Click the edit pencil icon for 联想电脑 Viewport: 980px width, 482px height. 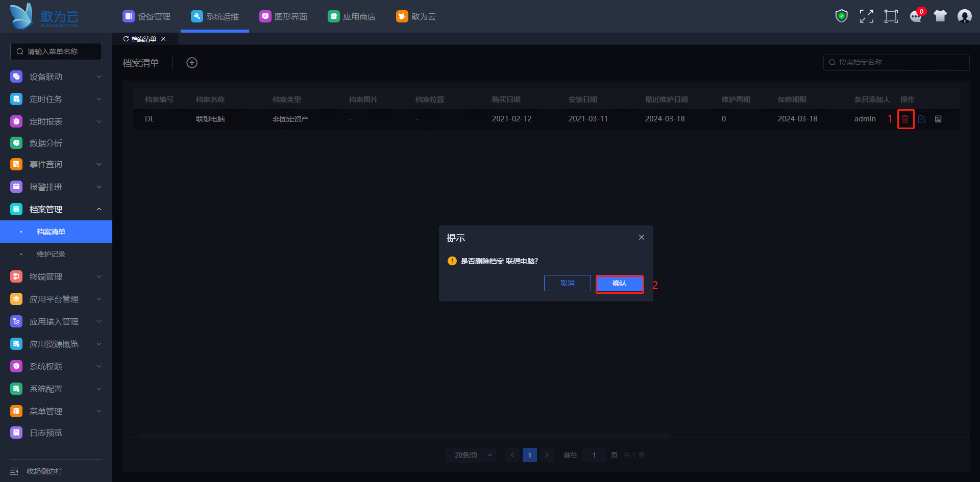coord(921,119)
